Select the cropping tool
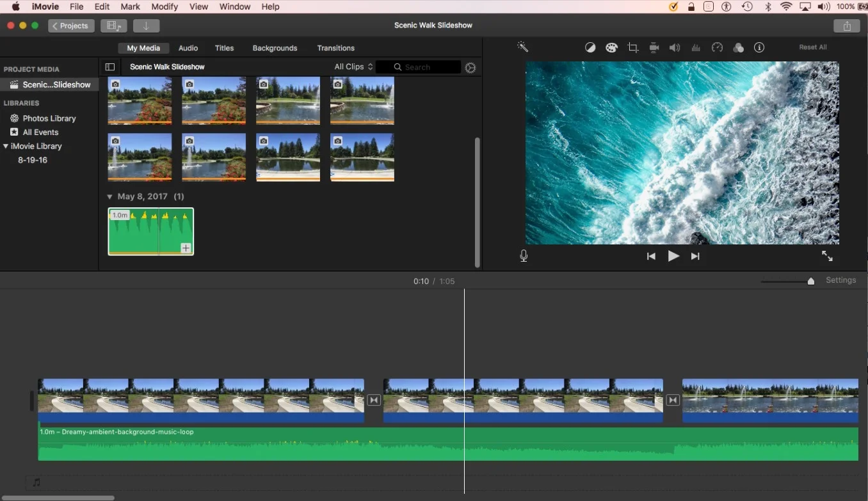Screen dimensions: 868x501 (x=633, y=48)
